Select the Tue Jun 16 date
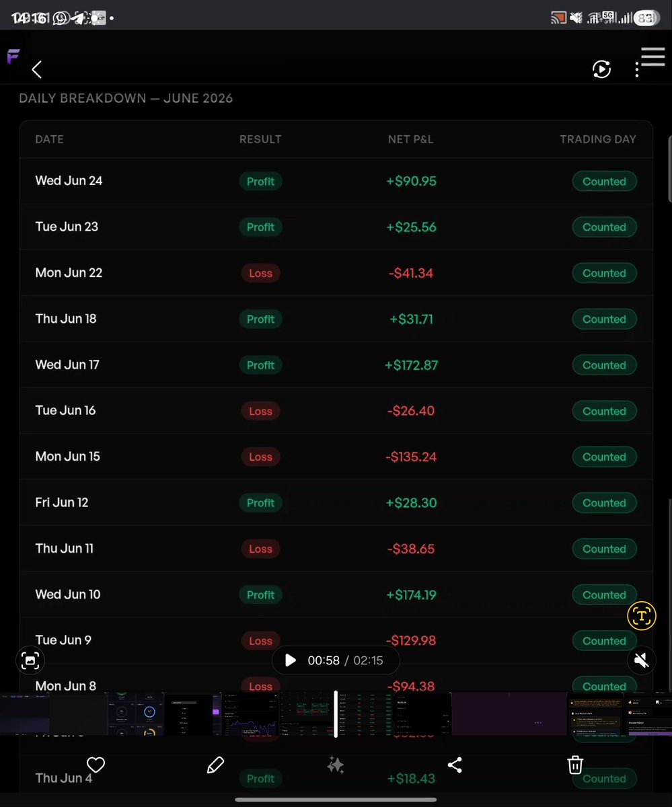 pyautogui.click(x=65, y=410)
